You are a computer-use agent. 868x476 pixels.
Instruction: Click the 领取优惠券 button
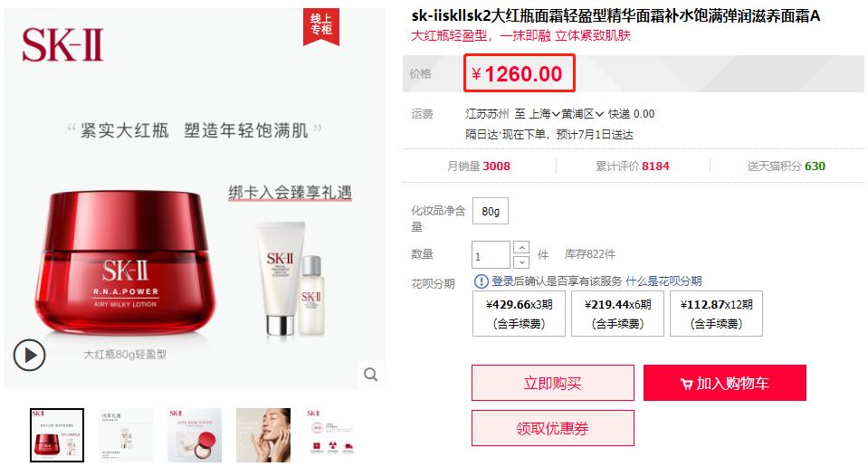click(552, 428)
